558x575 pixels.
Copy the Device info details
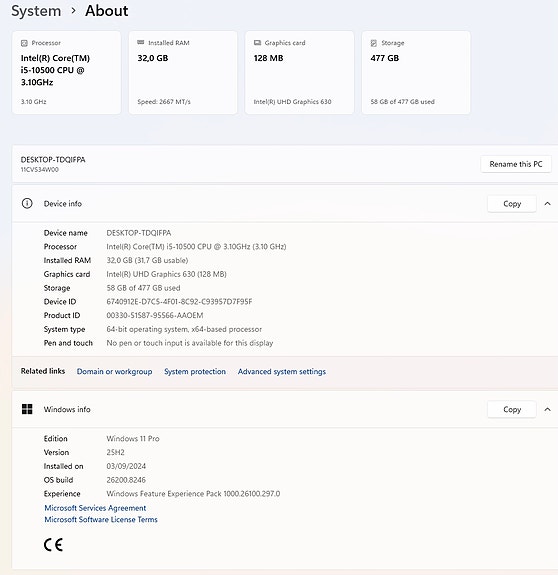(512, 204)
